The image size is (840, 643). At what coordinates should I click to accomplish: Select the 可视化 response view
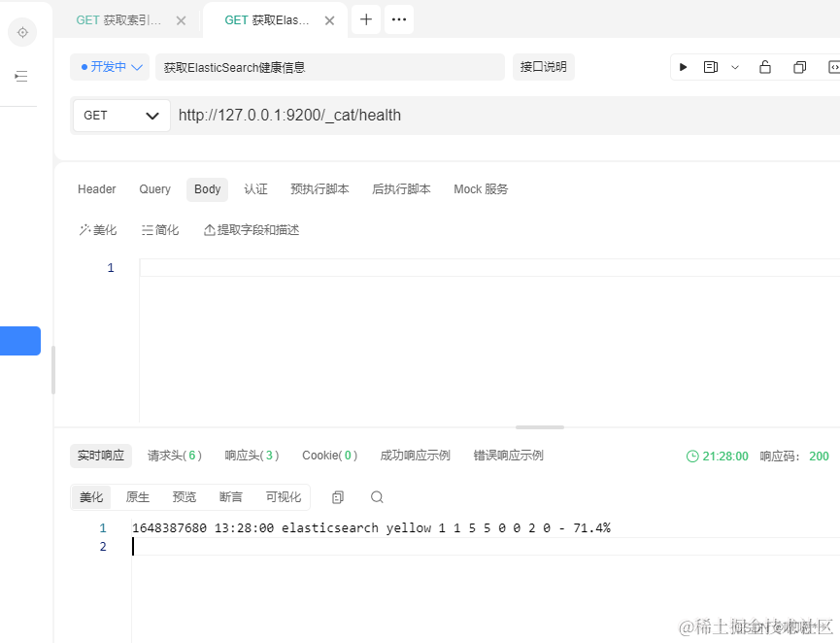(284, 496)
